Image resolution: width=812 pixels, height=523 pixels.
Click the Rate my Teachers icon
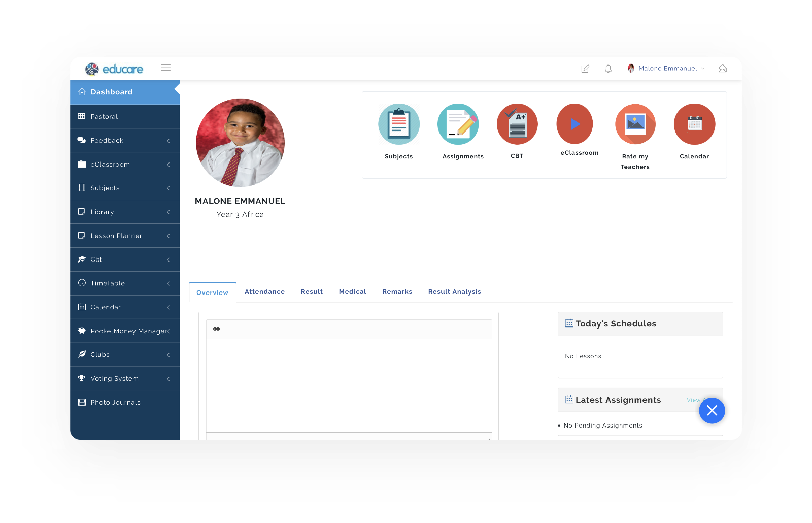[635, 124]
